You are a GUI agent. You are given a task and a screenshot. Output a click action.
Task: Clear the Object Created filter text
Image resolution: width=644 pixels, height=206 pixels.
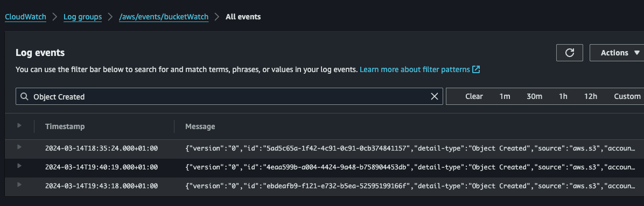point(434,96)
